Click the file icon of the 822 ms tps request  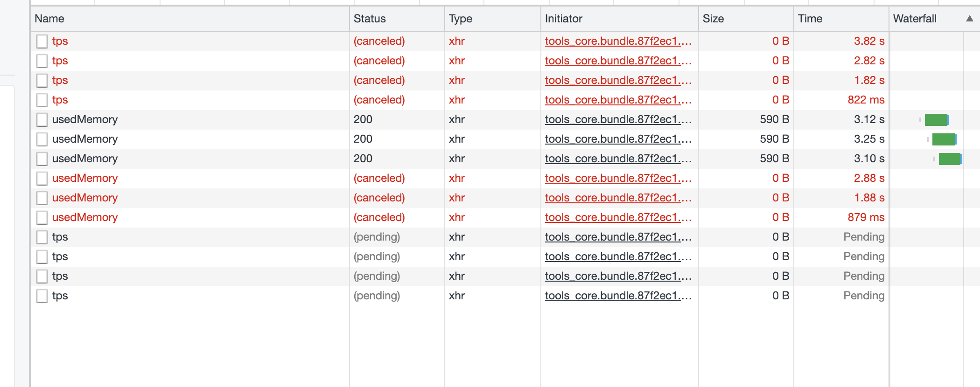[x=42, y=100]
